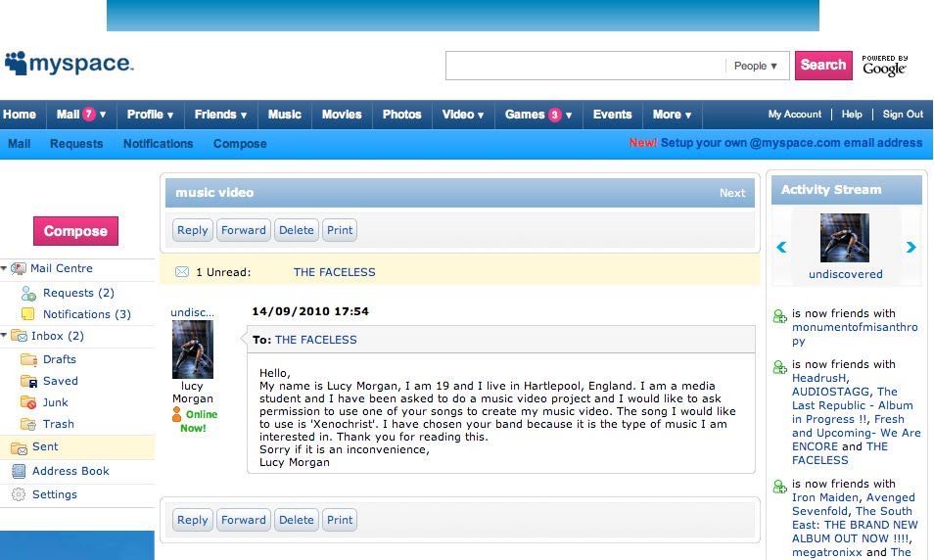The image size is (934, 560).
Task: Open THE FACELESS unread message link
Action: 334,272
